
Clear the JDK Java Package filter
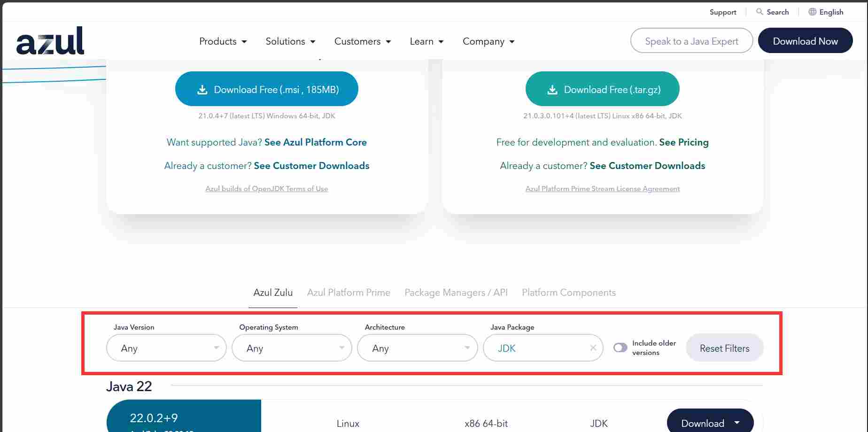click(x=593, y=348)
